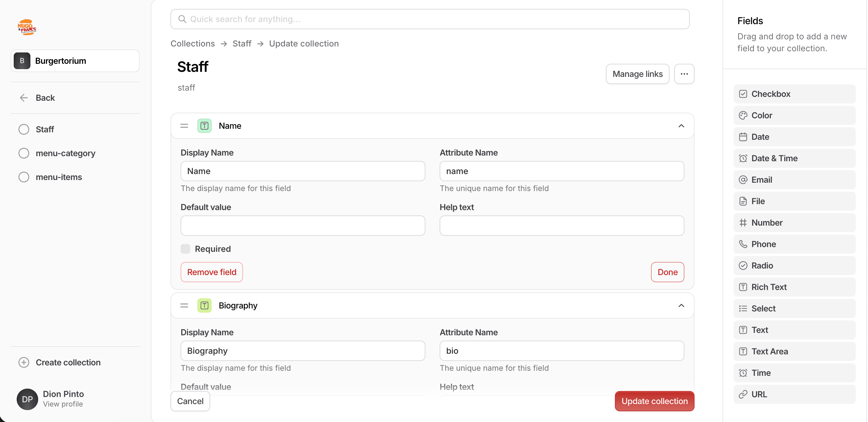The height and width of the screenshot is (422, 868).
Task: Select the menu-category radio circle
Action: [24, 153]
